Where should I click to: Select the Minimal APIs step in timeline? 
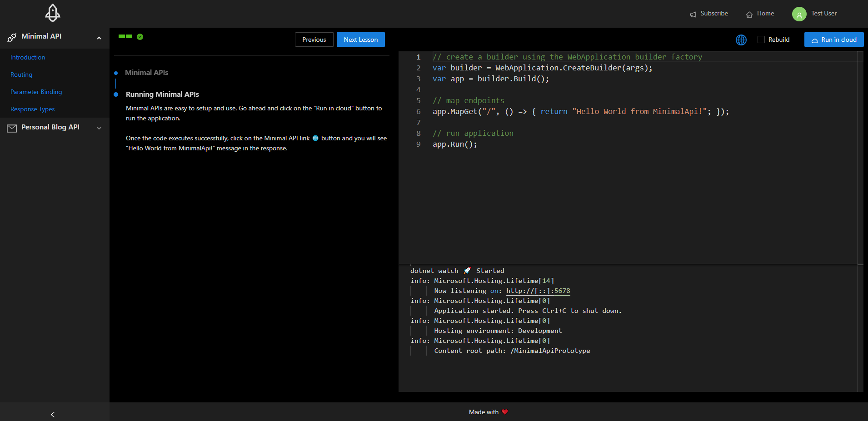(x=146, y=73)
